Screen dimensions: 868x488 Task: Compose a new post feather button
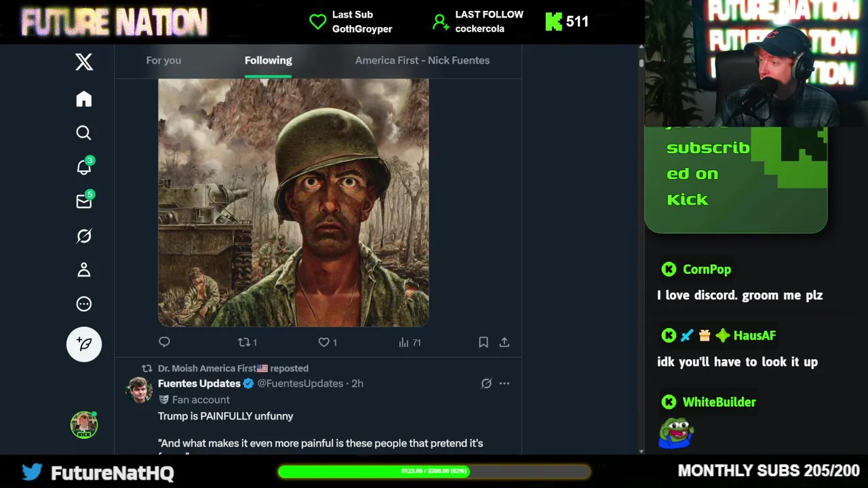pos(84,344)
